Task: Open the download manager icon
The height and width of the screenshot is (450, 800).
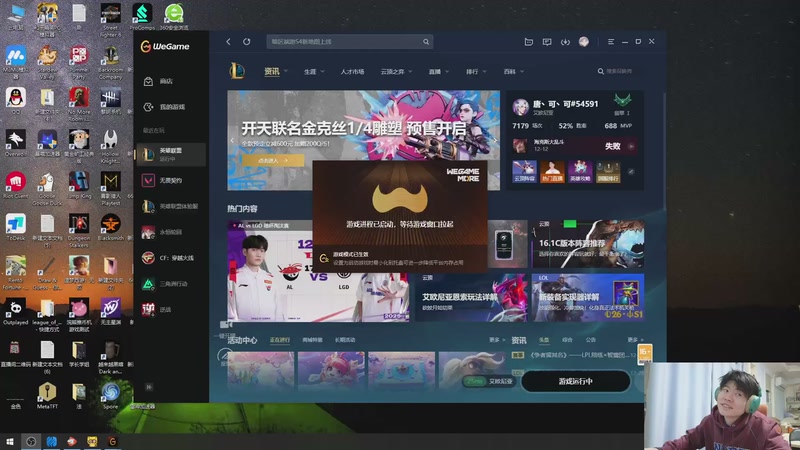Action: 565,42
